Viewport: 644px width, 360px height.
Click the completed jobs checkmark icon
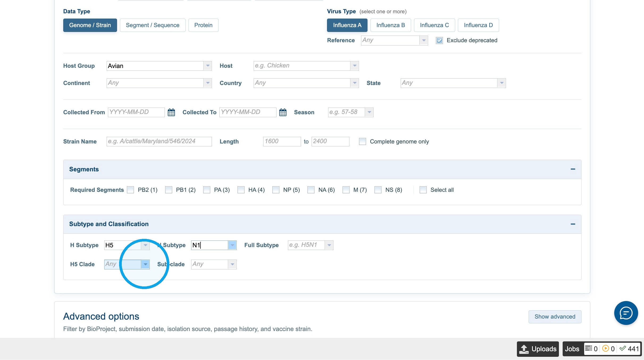[x=622, y=348]
